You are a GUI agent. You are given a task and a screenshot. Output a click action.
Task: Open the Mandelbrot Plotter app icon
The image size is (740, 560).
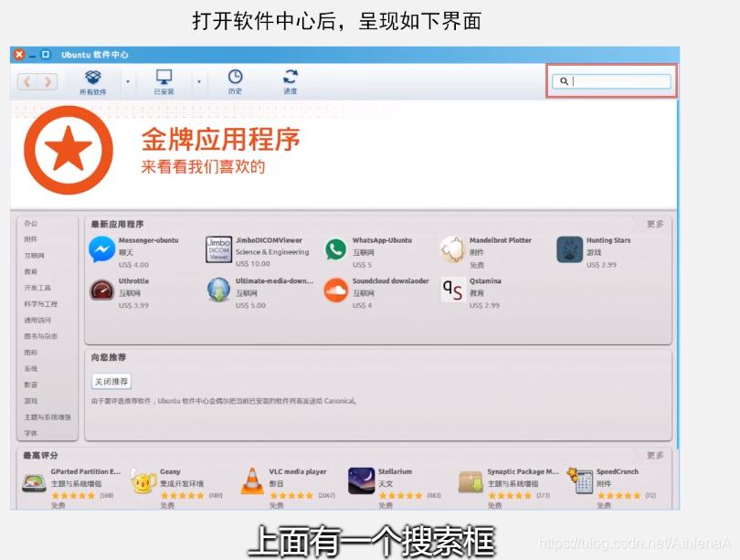[x=452, y=249]
